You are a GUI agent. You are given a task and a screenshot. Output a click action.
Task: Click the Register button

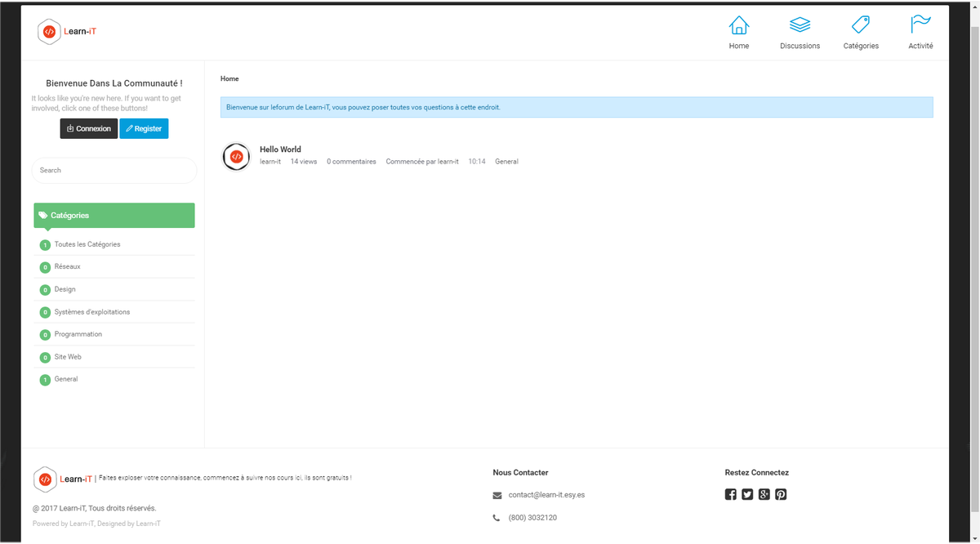click(x=144, y=128)
